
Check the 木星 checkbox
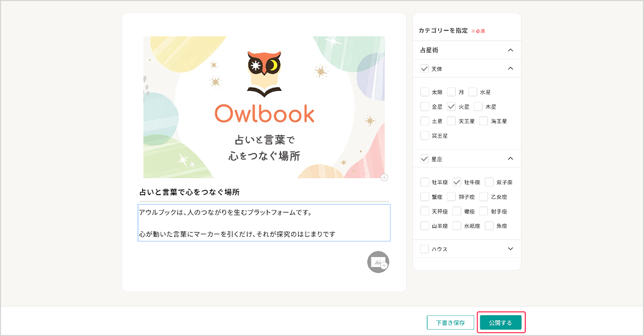tap(478, 106)
